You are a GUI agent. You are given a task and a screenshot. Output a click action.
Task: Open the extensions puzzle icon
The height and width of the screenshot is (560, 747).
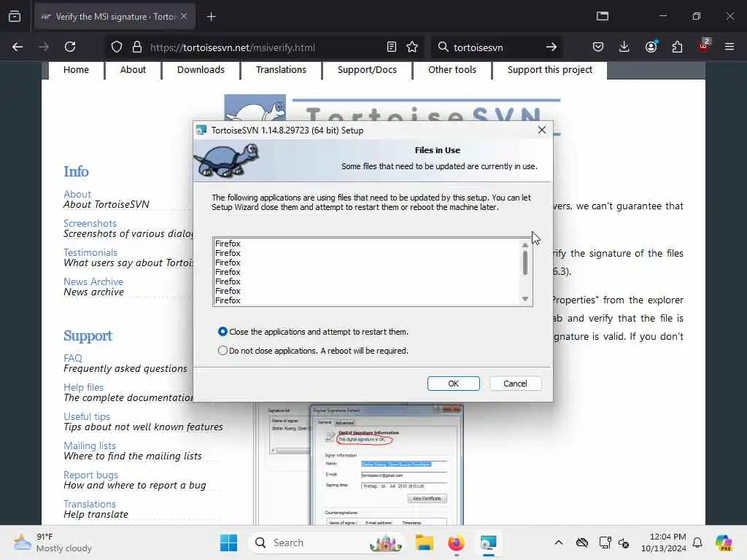(x=677, y=47)
